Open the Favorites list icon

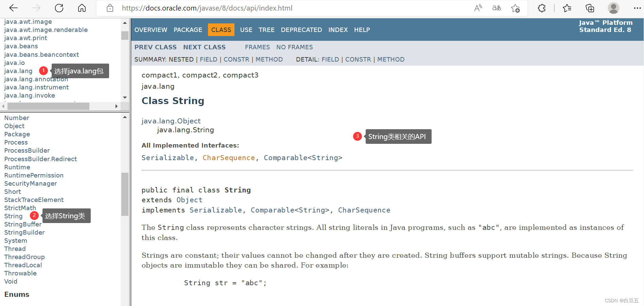(567, 8)
